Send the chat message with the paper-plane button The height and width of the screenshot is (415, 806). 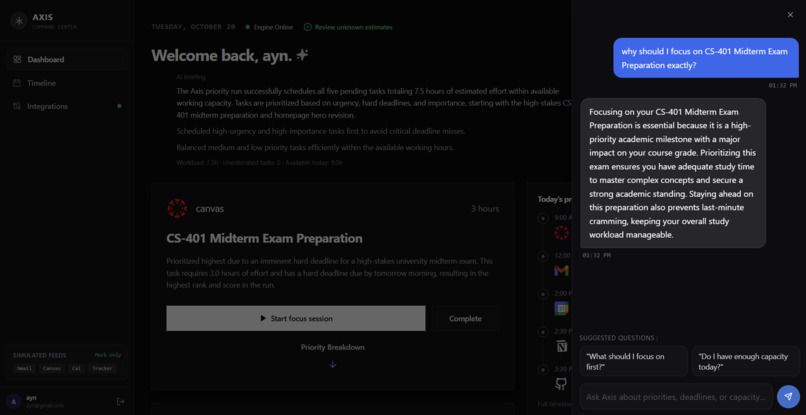[x=788, y=396]
